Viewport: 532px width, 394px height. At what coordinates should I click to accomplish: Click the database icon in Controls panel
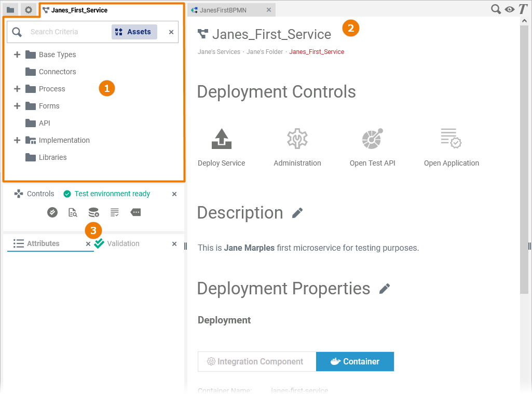click(x=93, y=212)
